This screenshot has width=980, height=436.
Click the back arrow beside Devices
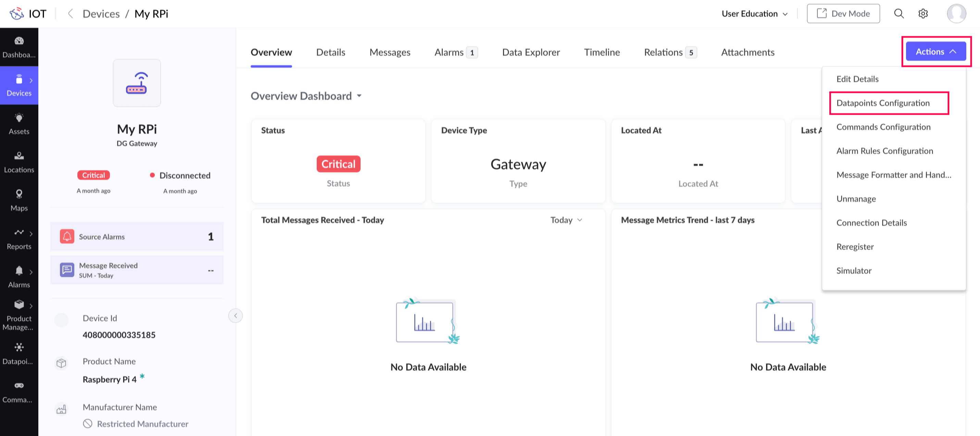click(x=71, y=14)
